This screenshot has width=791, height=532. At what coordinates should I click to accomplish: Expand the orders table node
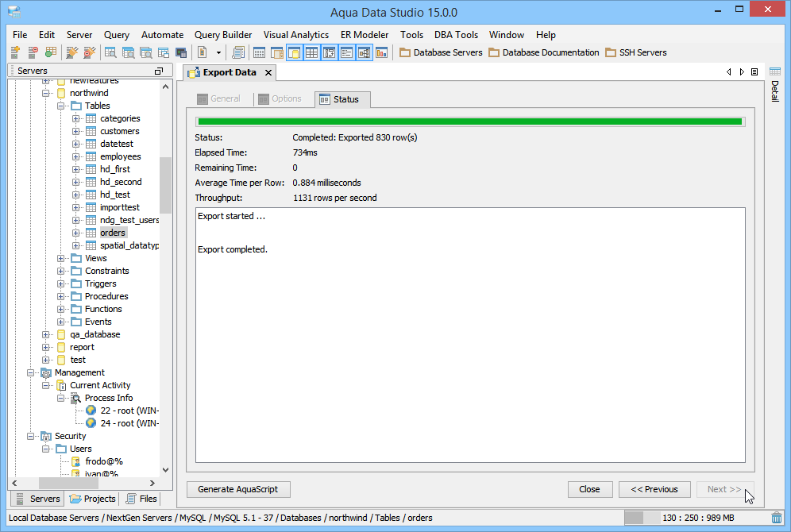75,233
